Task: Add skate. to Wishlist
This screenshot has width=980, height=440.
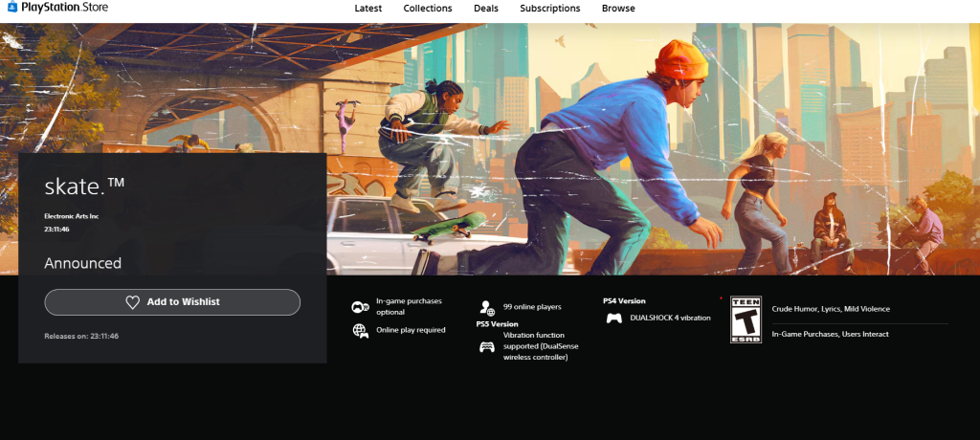Action: point(172,302)
